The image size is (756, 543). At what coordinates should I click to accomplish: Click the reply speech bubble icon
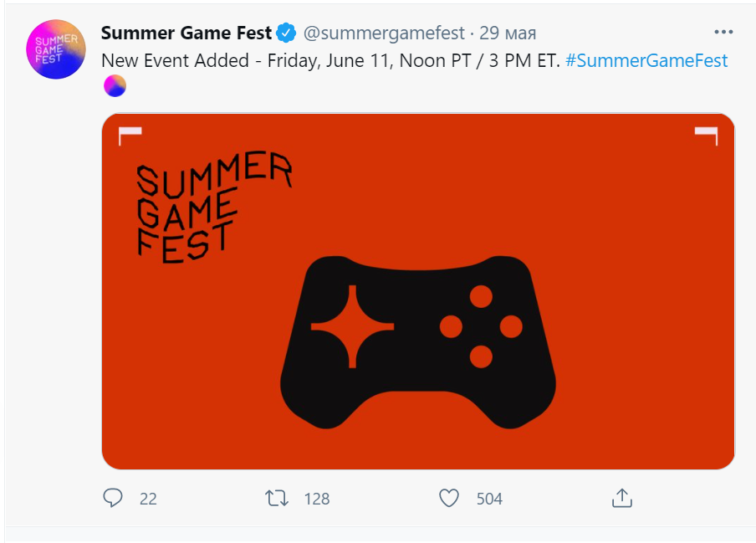click(x=113, y=499)
